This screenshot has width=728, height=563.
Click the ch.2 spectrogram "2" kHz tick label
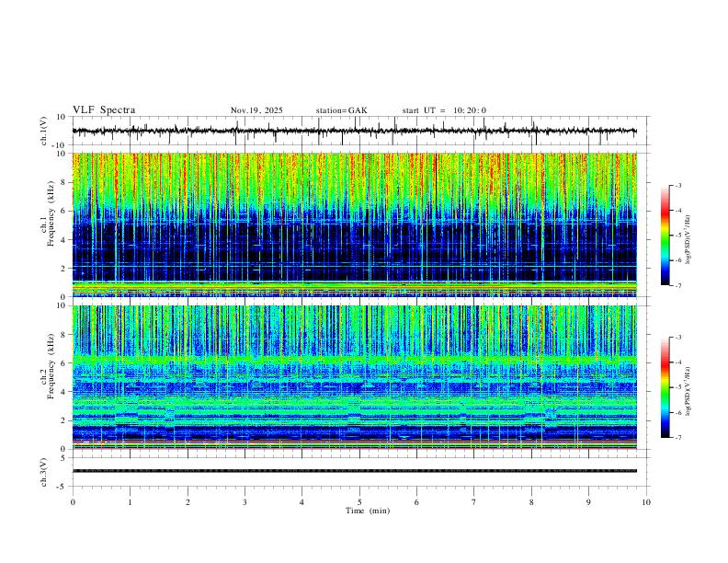[x=63, y=420]
